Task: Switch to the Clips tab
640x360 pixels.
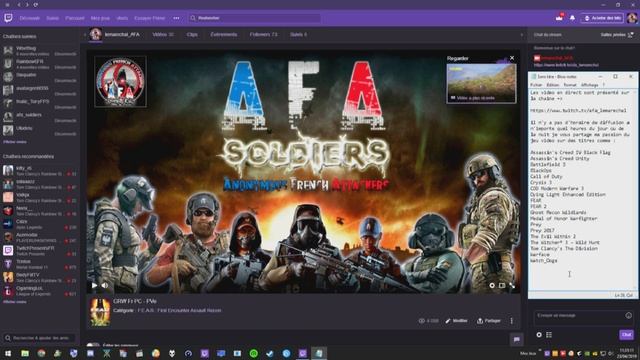Action: pos(192,35)
